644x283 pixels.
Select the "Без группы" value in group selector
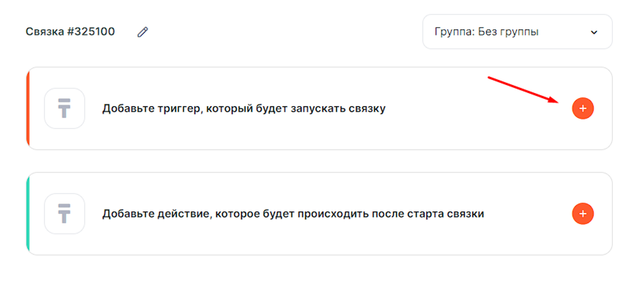coord(508,32)
